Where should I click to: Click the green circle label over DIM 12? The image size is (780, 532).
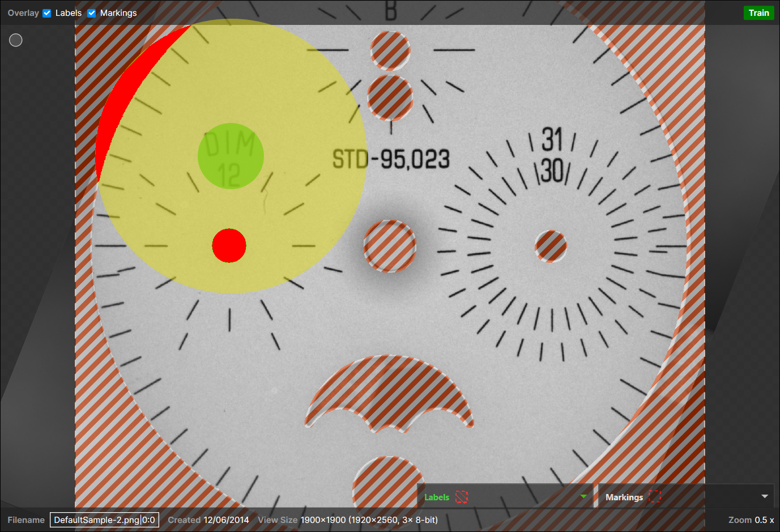click(x=231, y=156)
